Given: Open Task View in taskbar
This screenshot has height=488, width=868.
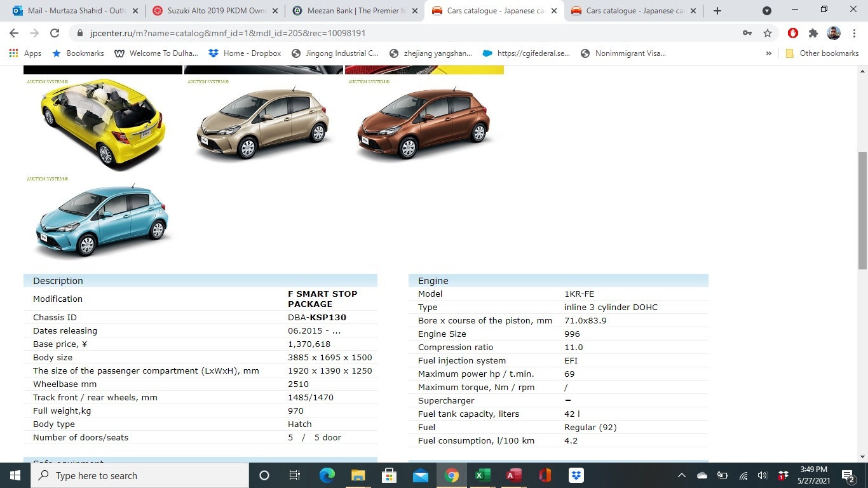Looking at the screenshot, I should 295,475.
